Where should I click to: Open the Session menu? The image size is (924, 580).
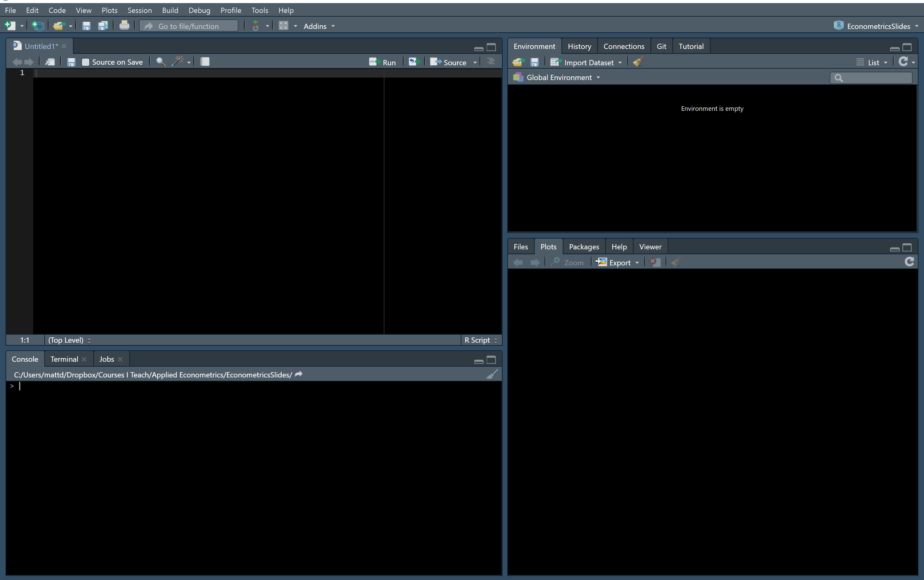click(139, 10)
